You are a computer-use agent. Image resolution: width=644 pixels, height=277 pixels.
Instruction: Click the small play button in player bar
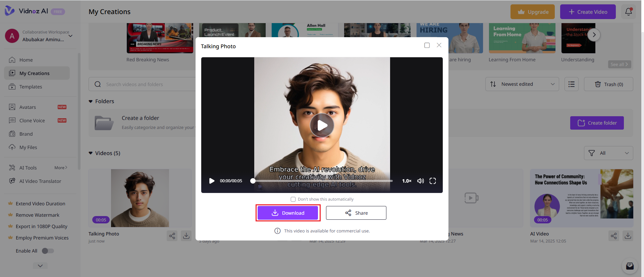pyautogui.click(x=212, y=181)
